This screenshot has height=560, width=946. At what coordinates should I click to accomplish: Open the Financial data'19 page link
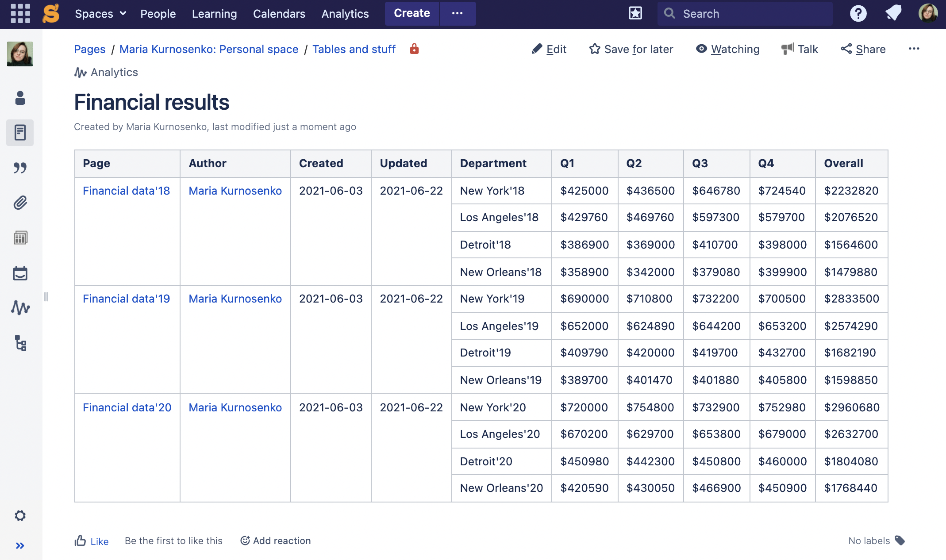(x=126, y=299)
